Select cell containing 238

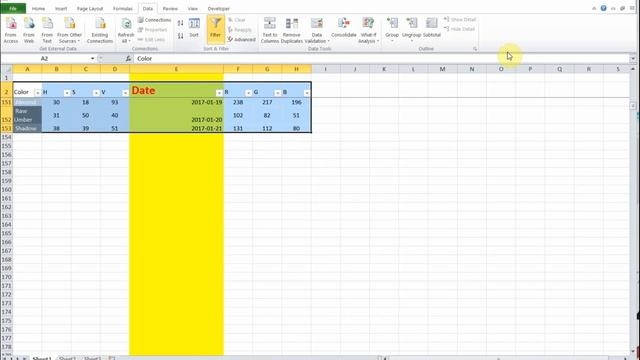pos(238,102)
